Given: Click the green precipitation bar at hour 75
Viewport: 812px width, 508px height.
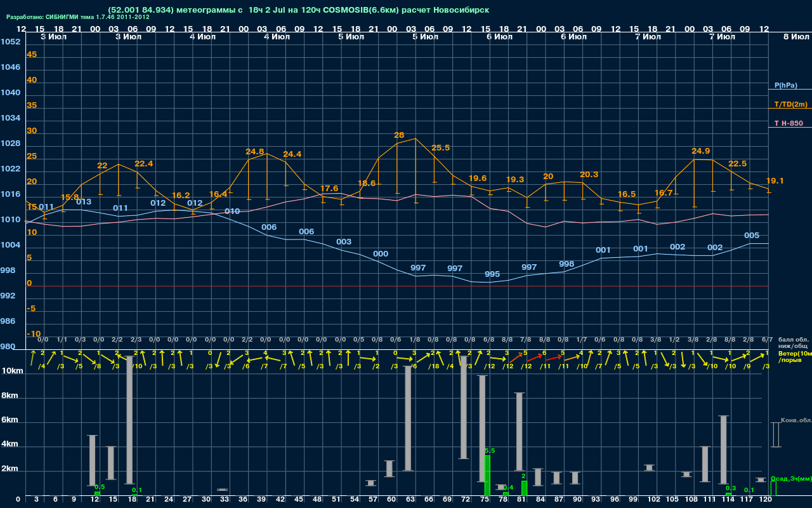Looking at the screenshot, I should (x=487, y=476).
